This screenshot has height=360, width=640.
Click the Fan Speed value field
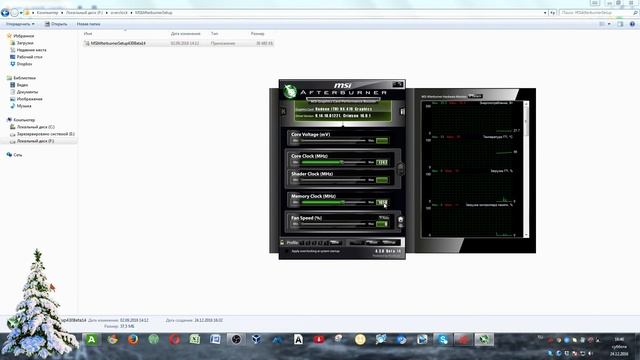click(x=382, y=224)
